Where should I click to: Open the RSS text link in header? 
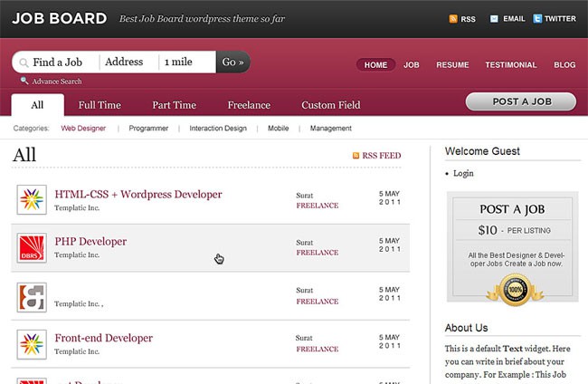[x=468, y=19]
